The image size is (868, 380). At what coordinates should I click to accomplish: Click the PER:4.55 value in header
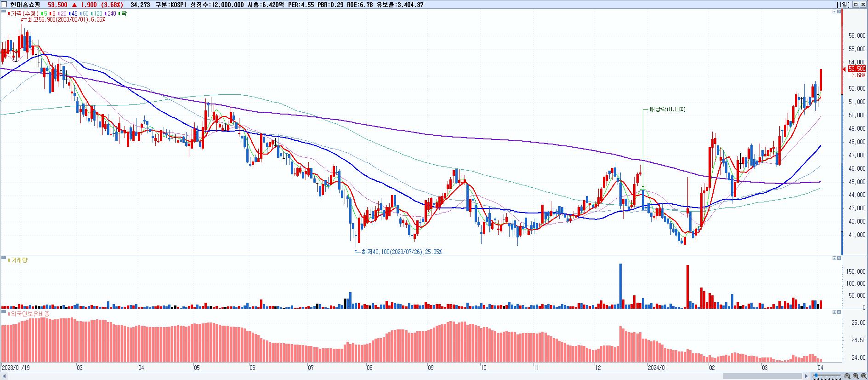pyautogui.click(x=301, y=5)
